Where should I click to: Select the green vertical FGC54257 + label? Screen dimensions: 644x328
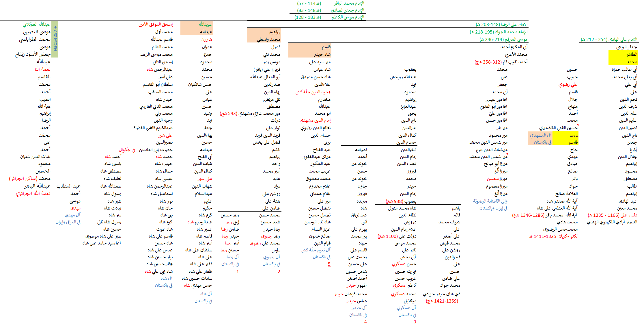point(55,39)
